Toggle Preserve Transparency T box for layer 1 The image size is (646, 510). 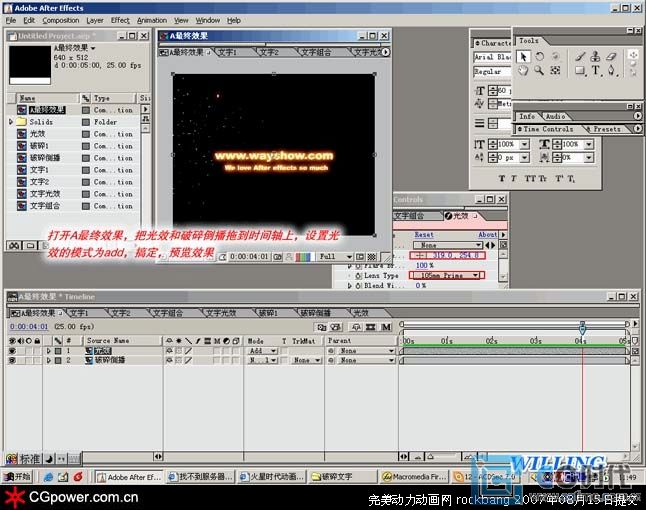(284, 351)
